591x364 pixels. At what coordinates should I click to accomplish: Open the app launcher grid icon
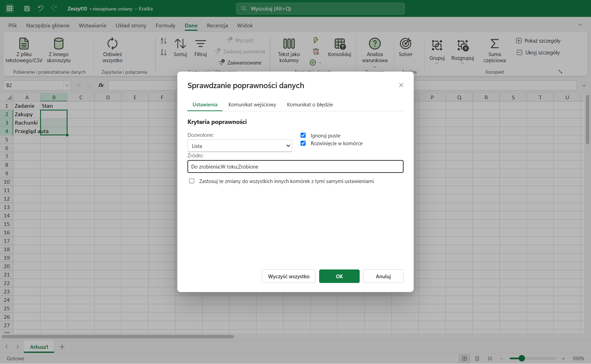click(10, 8)
